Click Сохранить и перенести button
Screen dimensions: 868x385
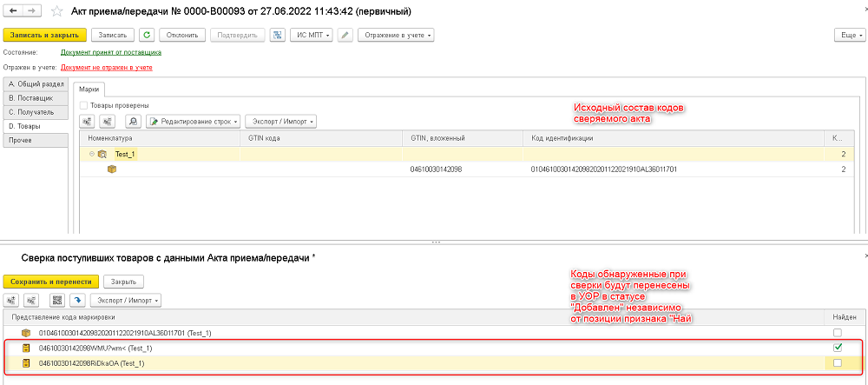(x=51, y=282)
